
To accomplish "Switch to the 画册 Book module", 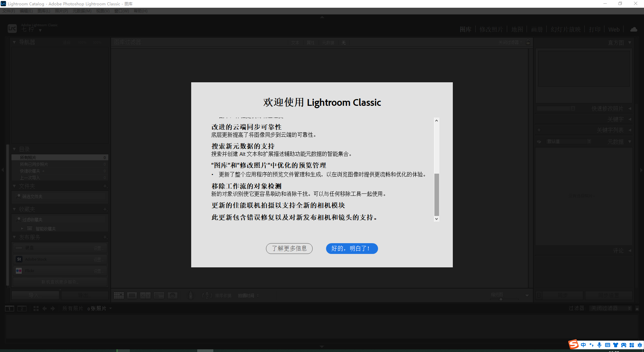I will click(x=537, y=30).
